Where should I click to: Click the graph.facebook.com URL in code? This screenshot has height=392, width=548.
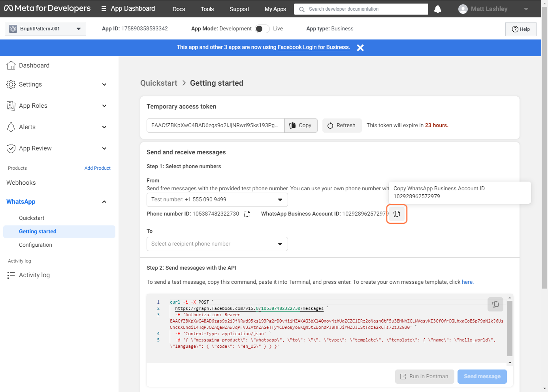[249, 308]
